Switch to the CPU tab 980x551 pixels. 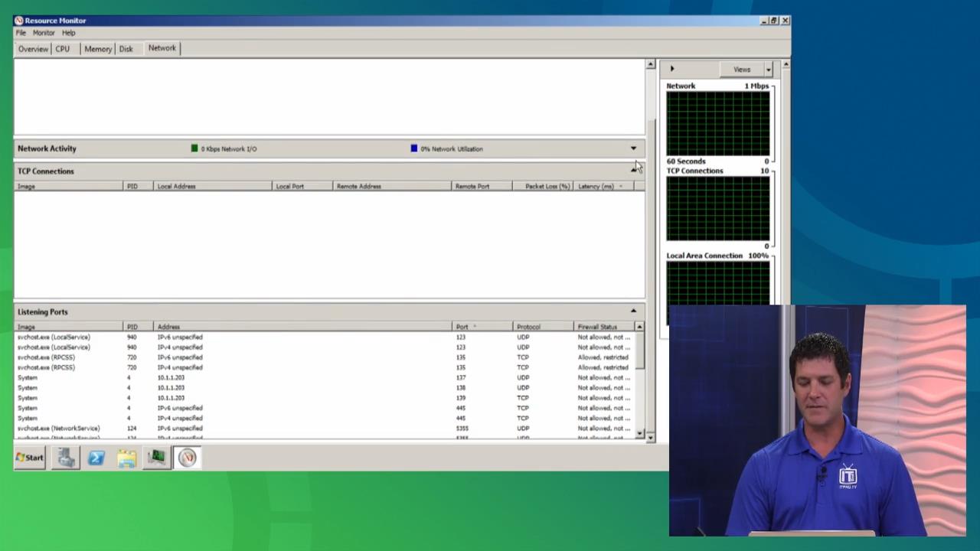click(x=63, y=49)
